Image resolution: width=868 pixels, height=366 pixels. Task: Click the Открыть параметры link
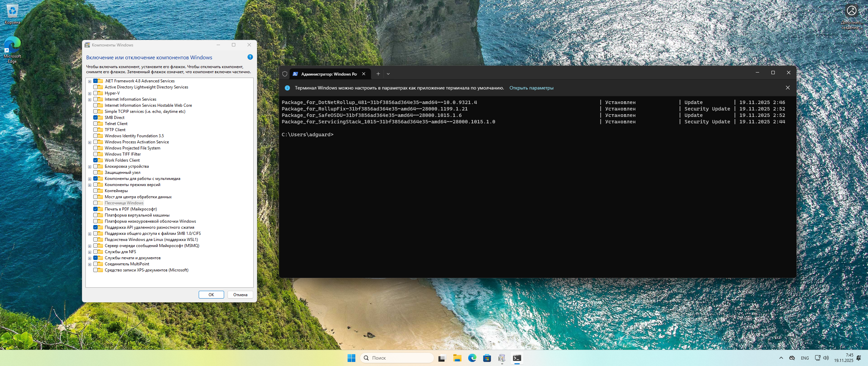coord(531,88)
